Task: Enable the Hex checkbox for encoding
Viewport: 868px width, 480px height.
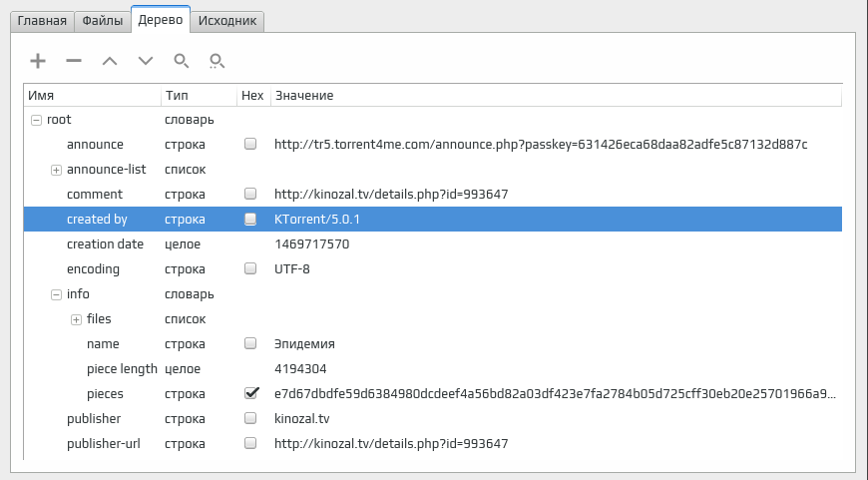Action: point(250,268)
